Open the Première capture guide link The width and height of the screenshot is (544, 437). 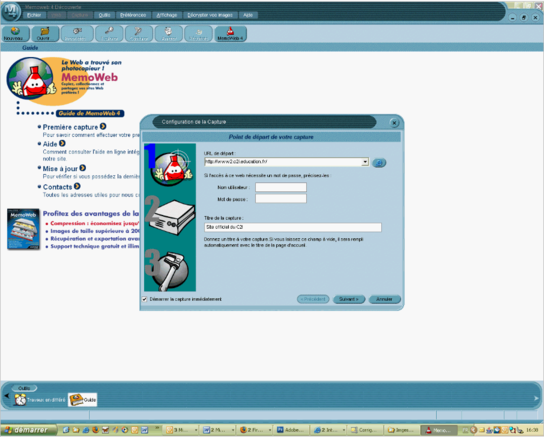click(70, 127)
